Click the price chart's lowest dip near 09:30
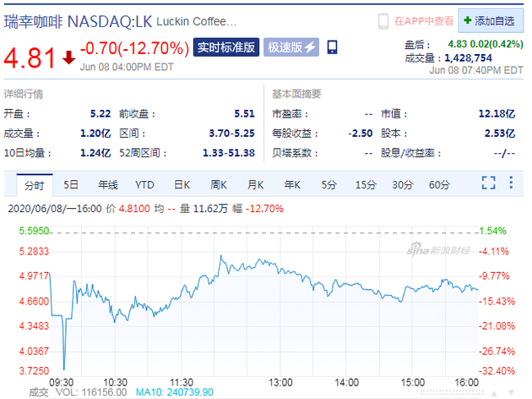532x399 pixels. tap(64, 368)
